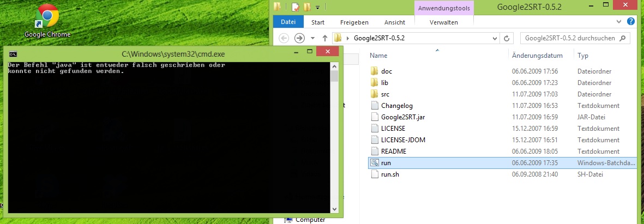
Task: Expand the recent locations dropdown arrow
Action: tap(312, 38)
